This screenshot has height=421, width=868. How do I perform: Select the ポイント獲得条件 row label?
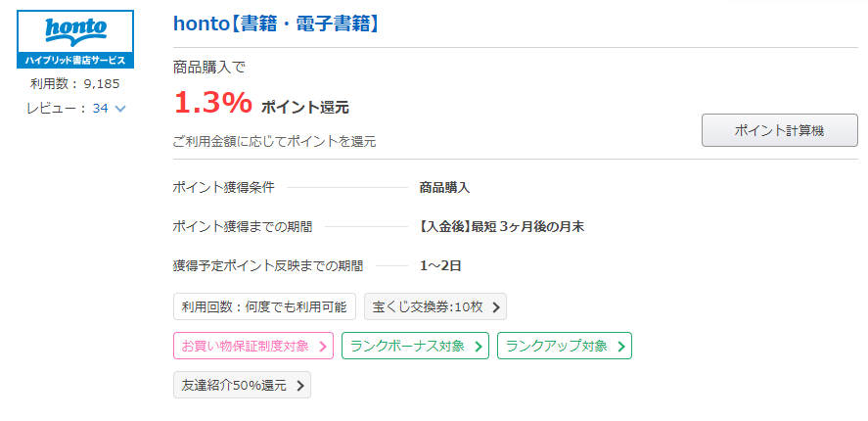pos(223,187)
